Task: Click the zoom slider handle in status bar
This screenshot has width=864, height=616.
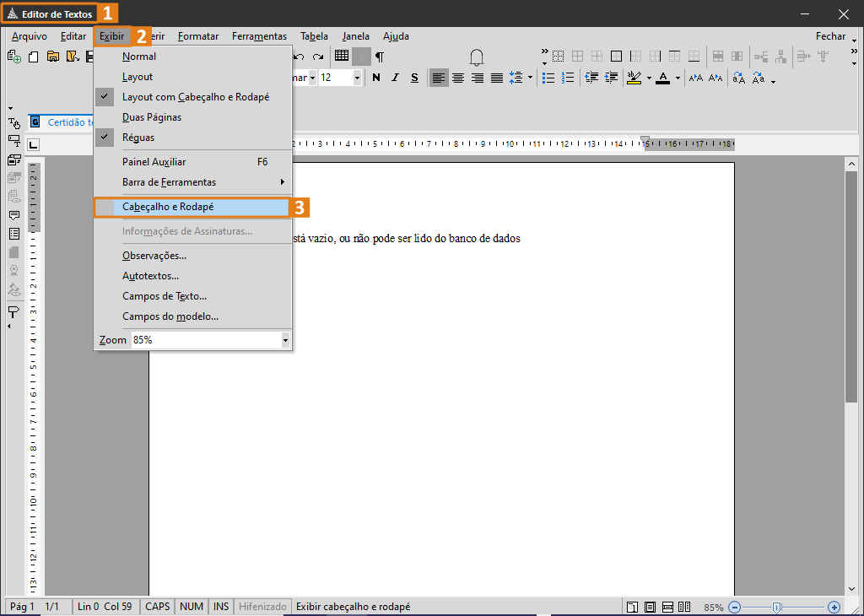Action: click(776, 608)
